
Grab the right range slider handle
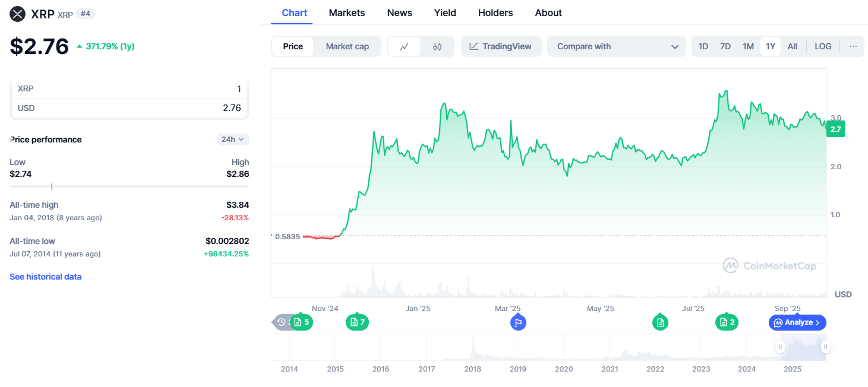click(825, 347)
